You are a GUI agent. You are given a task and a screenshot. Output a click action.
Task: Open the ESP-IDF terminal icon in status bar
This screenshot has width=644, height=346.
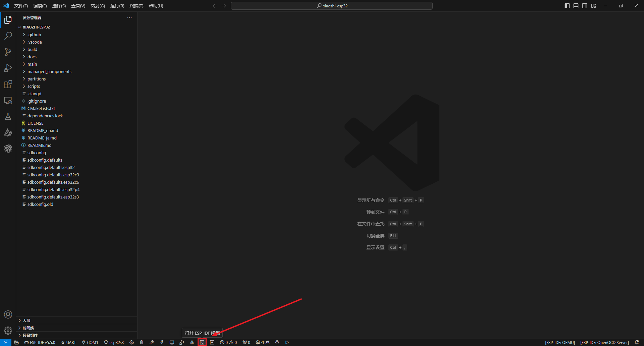pyautogui.click(x=202, y=342)
